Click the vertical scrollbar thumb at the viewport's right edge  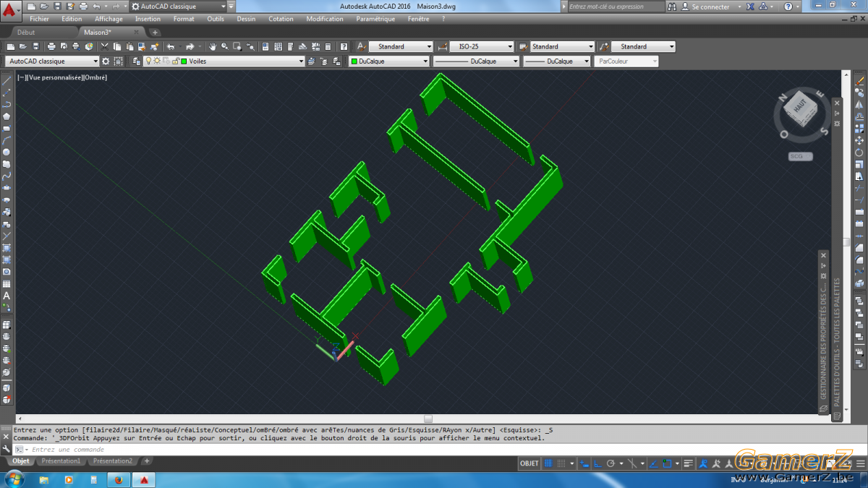point(846,242)
